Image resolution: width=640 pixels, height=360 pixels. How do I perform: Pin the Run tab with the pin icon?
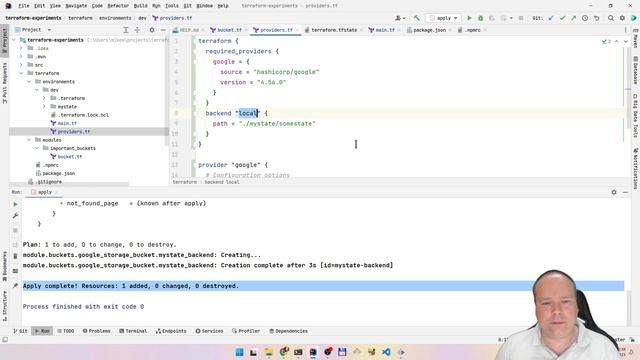click(x=16, y=285)
